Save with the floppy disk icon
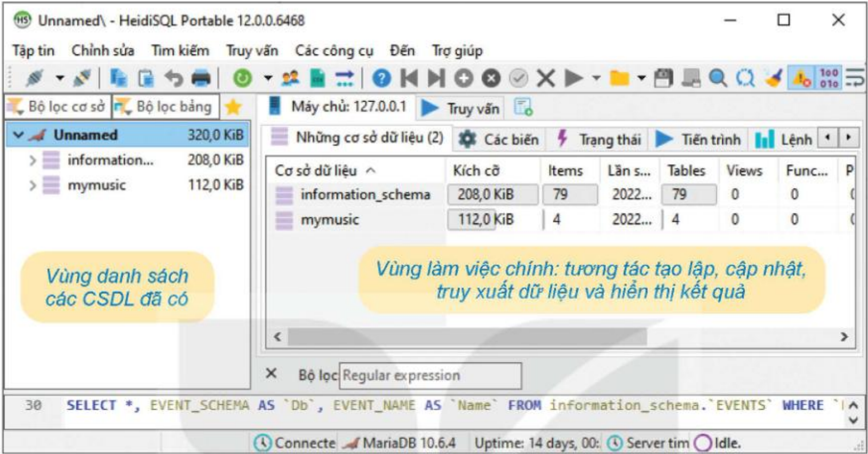 click(663, 78)
